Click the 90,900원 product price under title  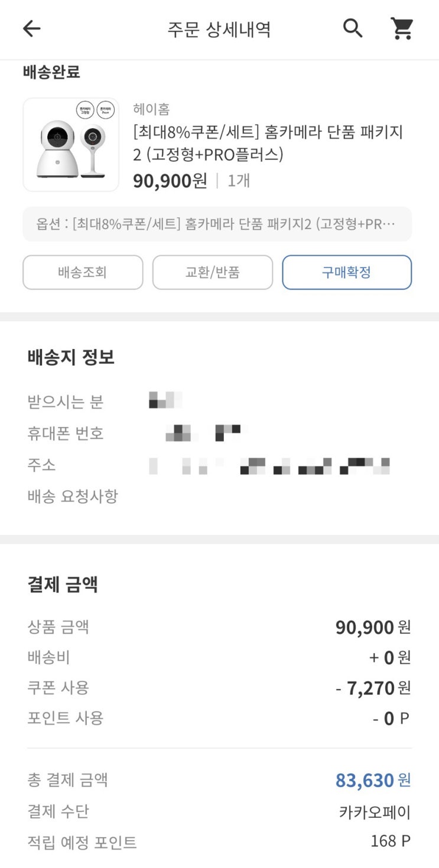pyautogui.click(x=170, y=180)
